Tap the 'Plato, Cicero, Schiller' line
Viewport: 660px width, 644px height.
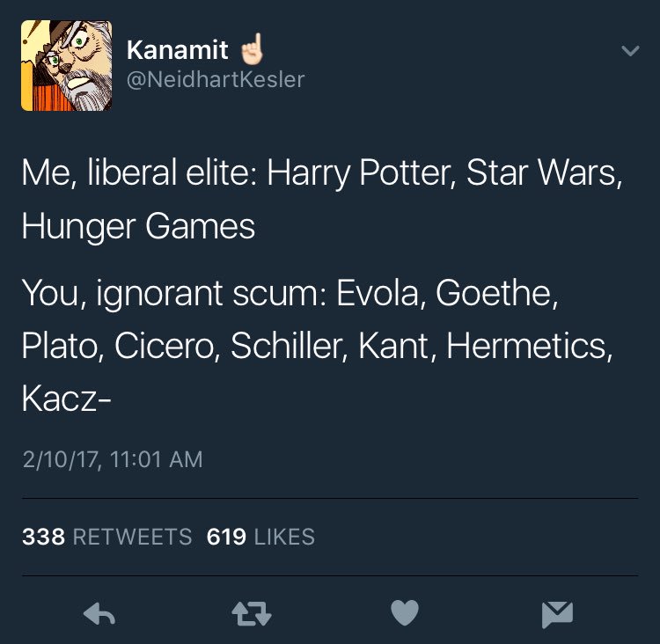click(318, 347)
